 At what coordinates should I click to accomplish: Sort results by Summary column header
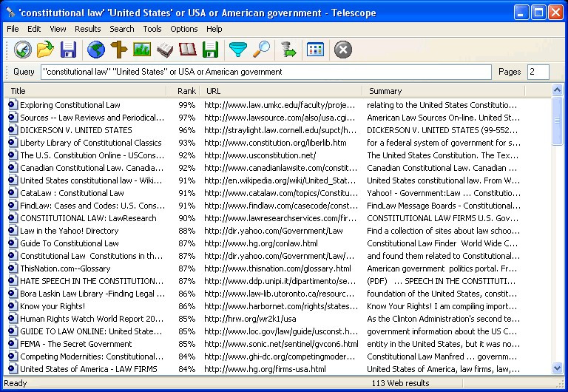coord(444,91)
